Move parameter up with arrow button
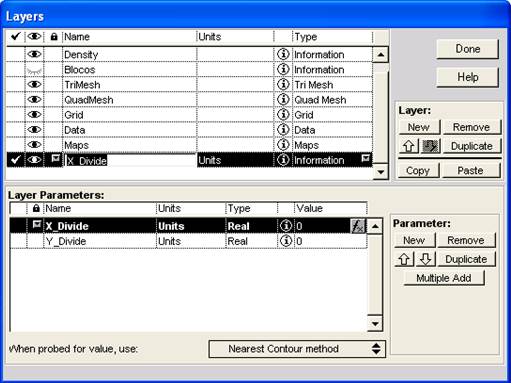The height and width of the screenshot is (383, 511). click(404, 259)
